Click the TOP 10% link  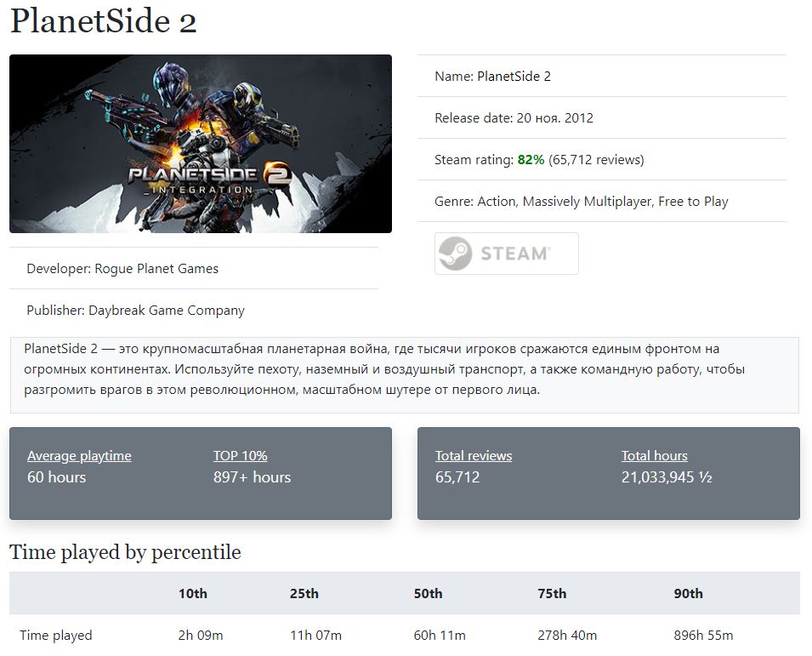[240, 456]
